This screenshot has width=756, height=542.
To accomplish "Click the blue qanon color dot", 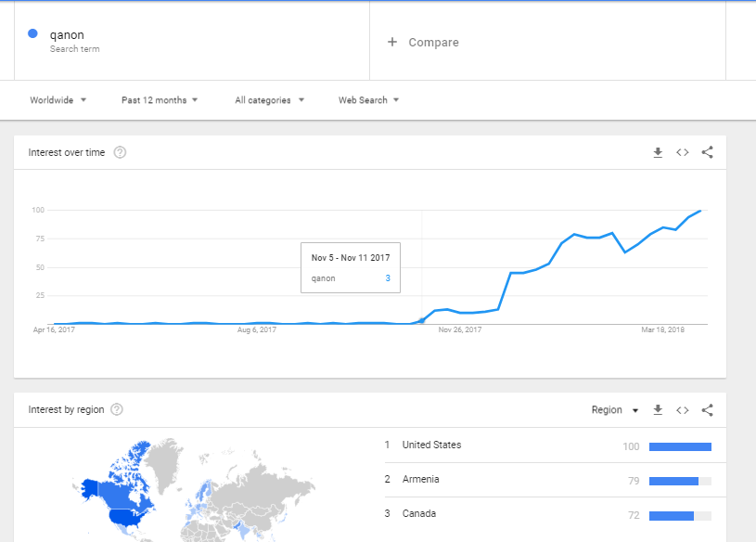I will (x=32, y=33).
